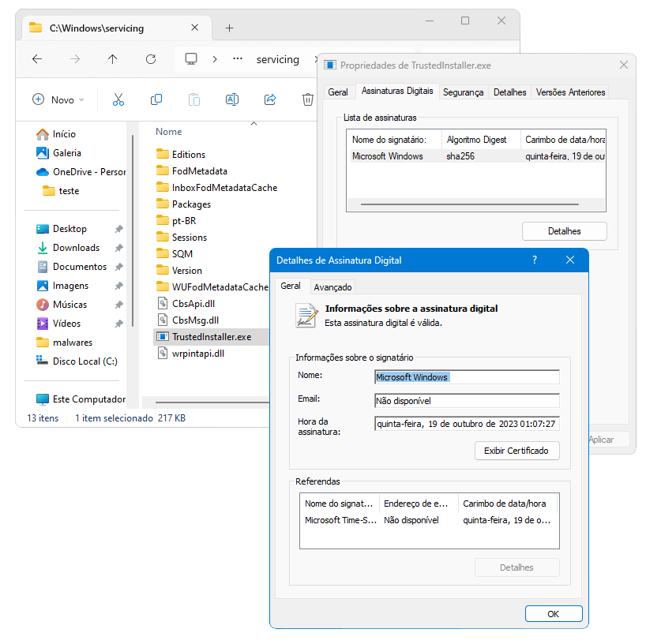This screenshot has height=644, width=646.
Task: Click the Share icon in Explorer toolbar
Action: (x=270, y=99)
